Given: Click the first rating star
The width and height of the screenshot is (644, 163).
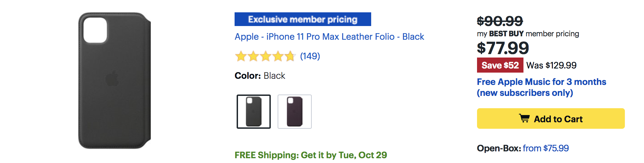Looking at the screenshot, I should coord(241,56).
